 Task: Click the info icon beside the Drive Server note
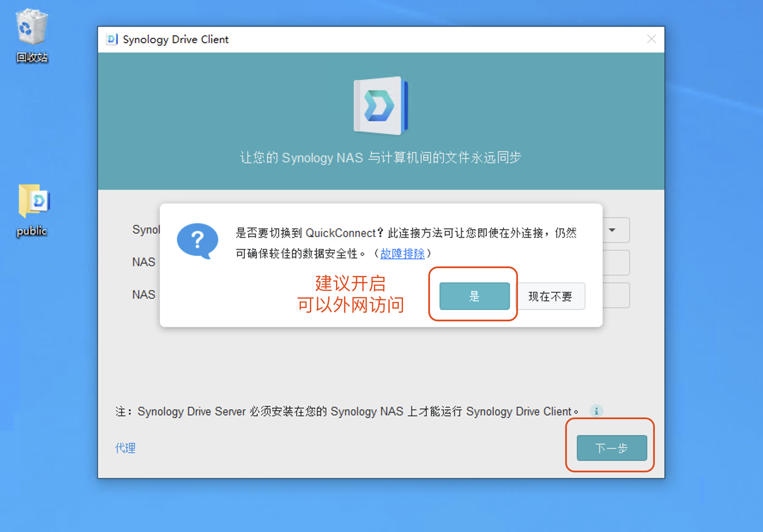596,411
